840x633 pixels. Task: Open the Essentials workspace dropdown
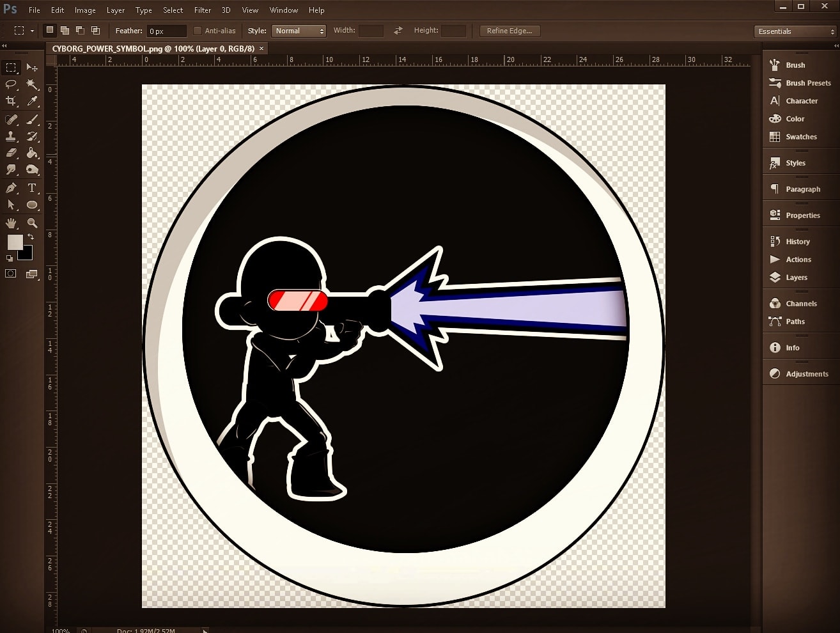[795, 31]
